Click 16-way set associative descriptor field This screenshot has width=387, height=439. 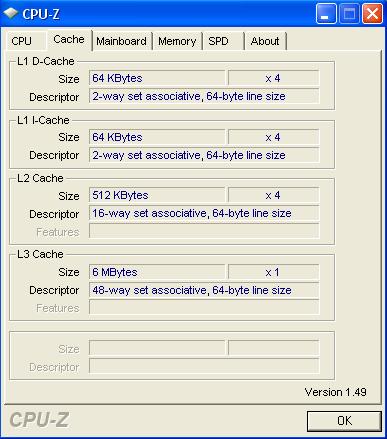204,213
